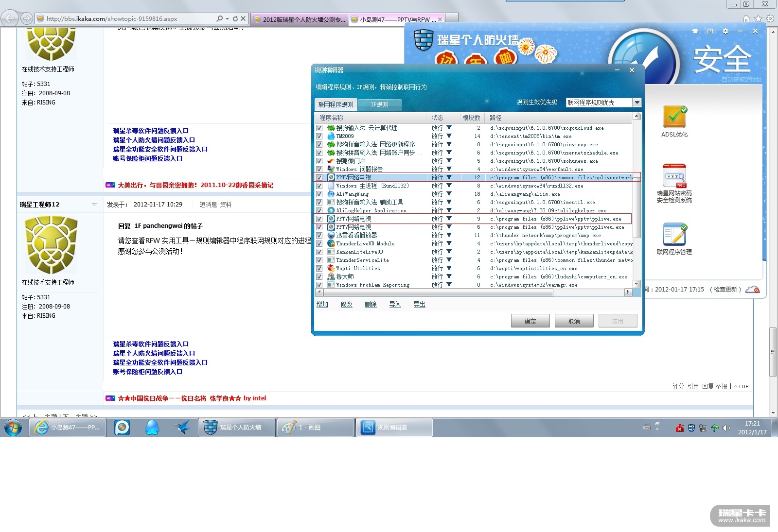
Task: Uncheck the 搜狗输入法 云计算代理 rule checkbox
Action: click(x=319, y=128)
